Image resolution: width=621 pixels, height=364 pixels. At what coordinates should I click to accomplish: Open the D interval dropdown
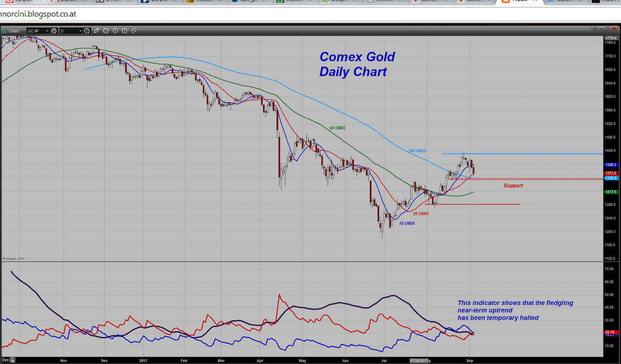[x=80, y=31]
